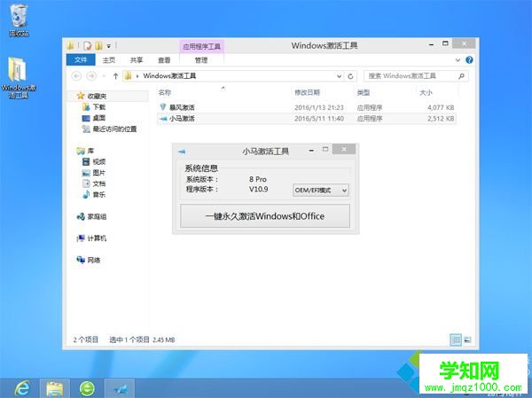
Task: Expand the ribbon with chevron
Action: 458,60
